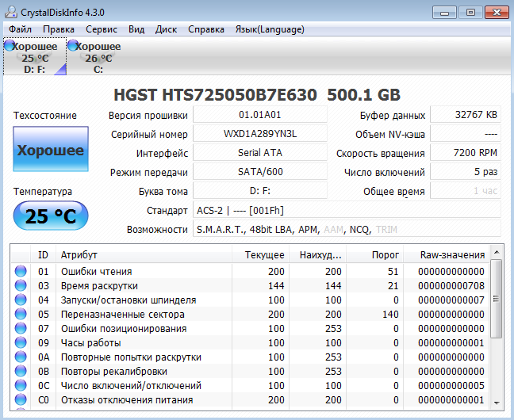This screenshot has width=514, height=420.
Task: Click the attribute list scrollbar thumb
Action: coord(497,299)
